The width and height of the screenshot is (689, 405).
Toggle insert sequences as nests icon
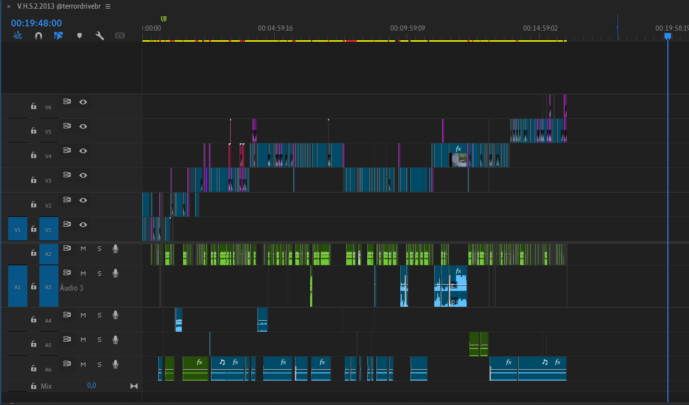18,36
